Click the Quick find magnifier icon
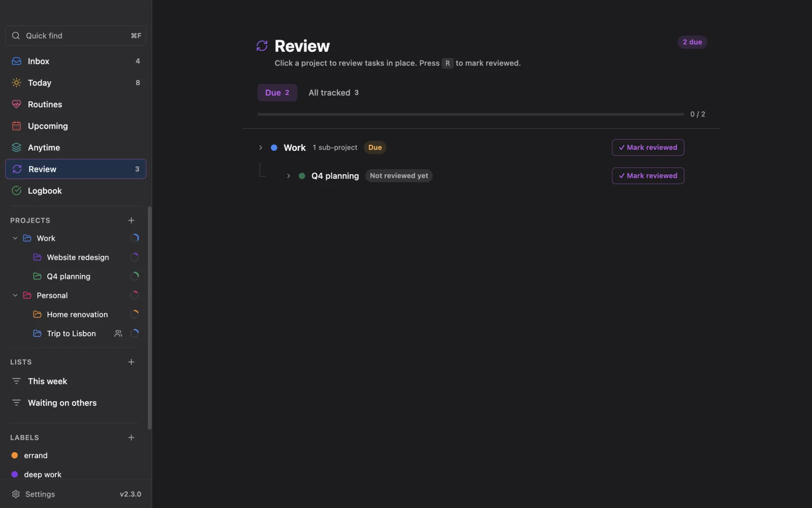812x508 pixels. [x=16, y=36]
